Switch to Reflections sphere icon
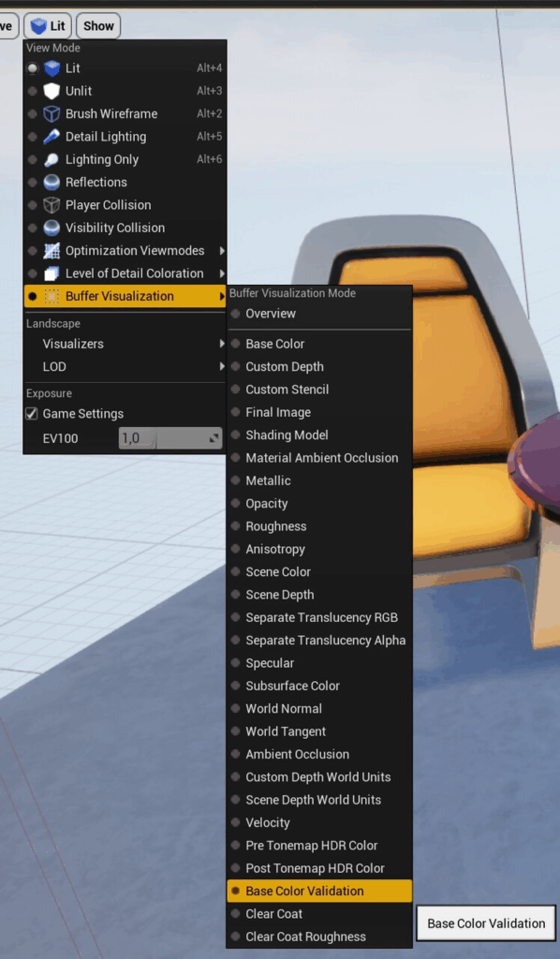Screen dimensions: 560x959 (x=52, y=183)
